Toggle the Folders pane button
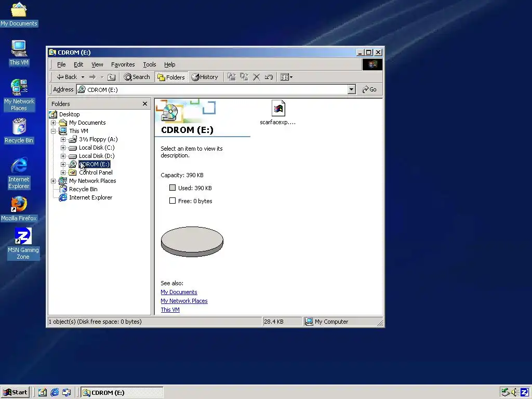Screen dimensions: 532x399 [171, 77]
